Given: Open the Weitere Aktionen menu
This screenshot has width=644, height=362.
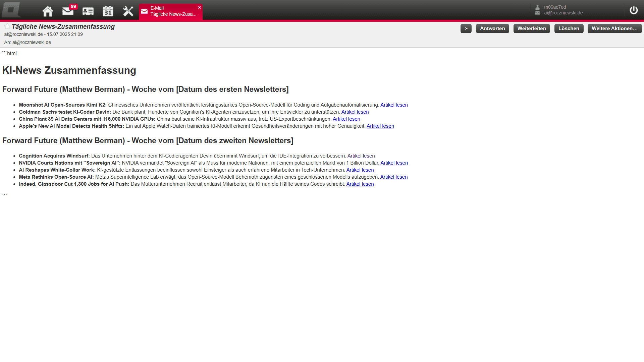Looking at the screenshot, I should (614, 28).
